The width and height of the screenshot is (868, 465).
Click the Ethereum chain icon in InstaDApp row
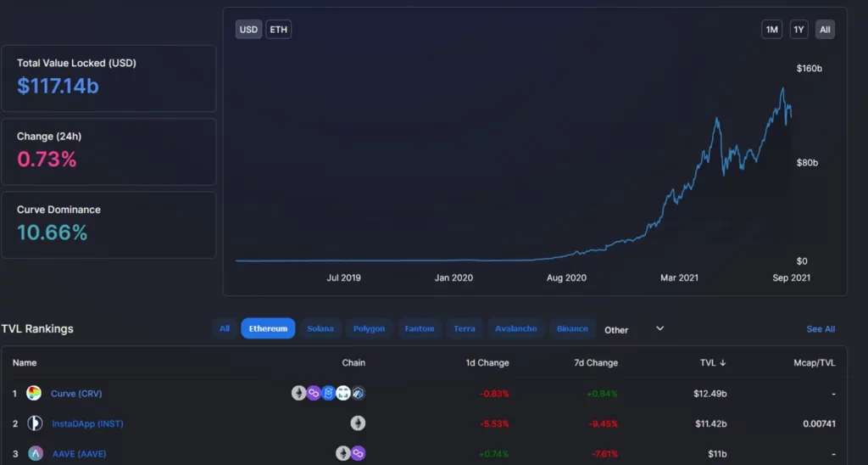(x=358, y=423)
